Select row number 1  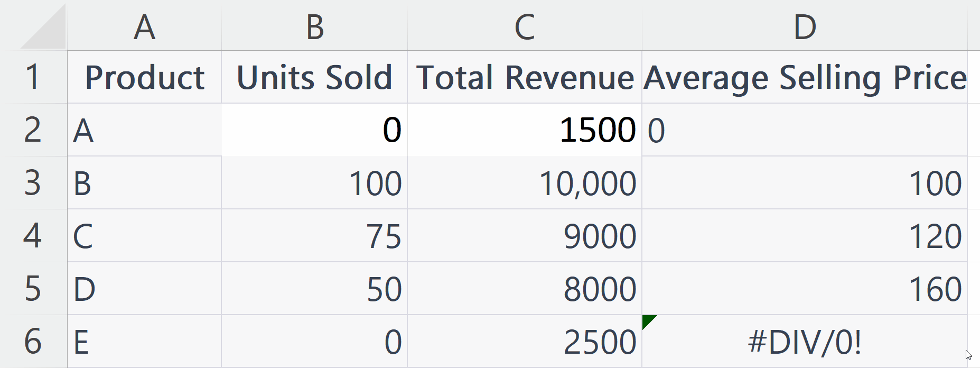point(33,77)
